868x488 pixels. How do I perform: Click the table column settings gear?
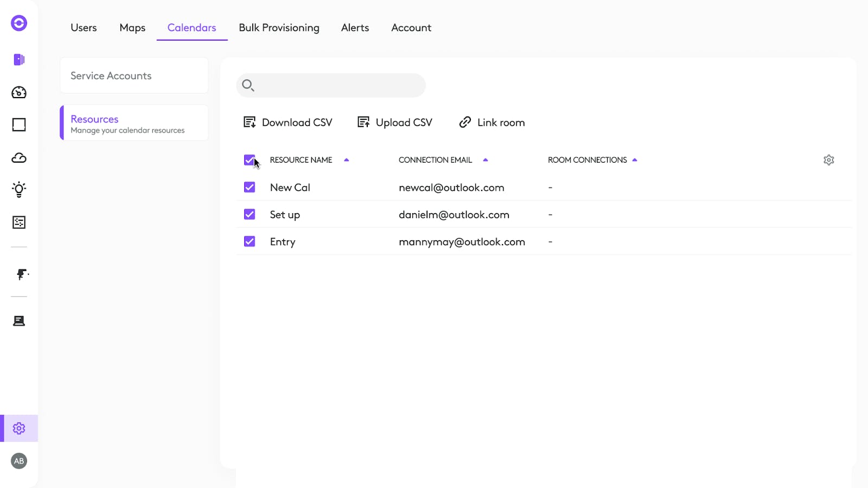click(x=828, y=160)
